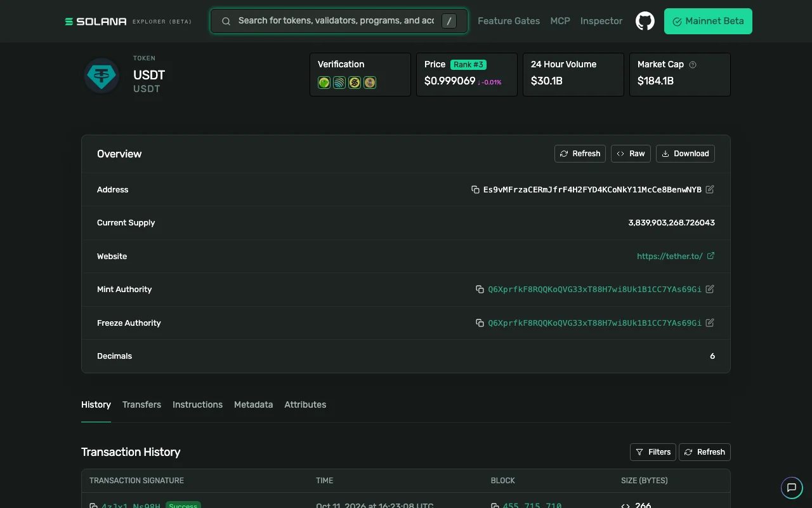The height and width of the screenshot is (508, 812).
Task: Refresh the Transaction History list
Action: (x=705, y=452)
